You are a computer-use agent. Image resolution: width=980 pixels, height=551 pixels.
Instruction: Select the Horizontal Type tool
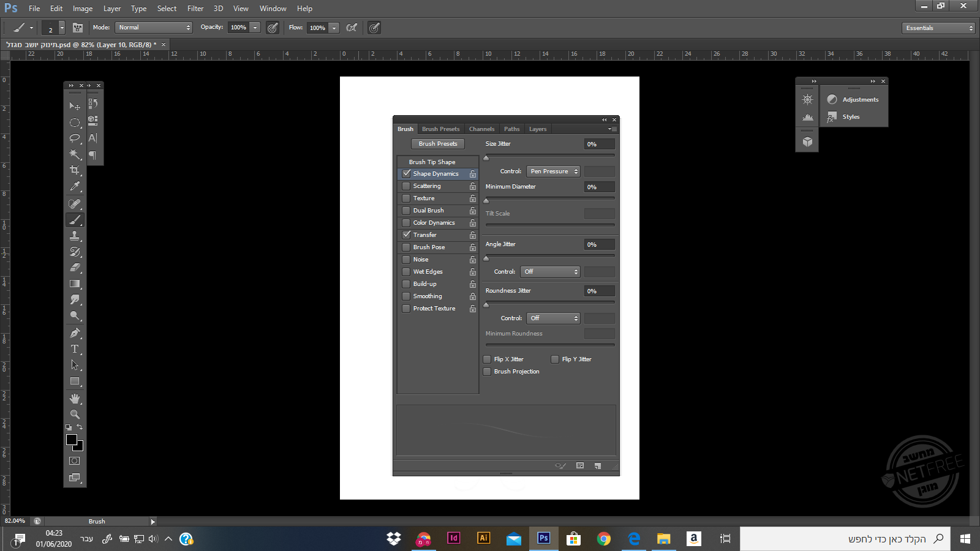point(75,349)
